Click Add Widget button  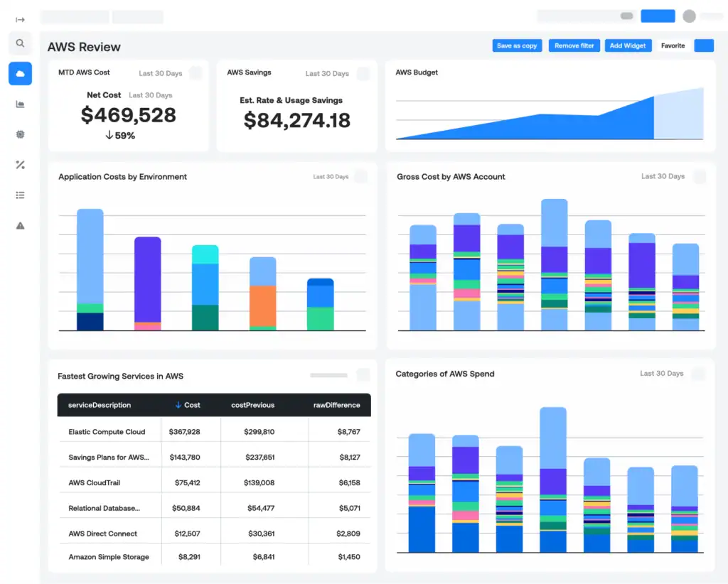[628, 45]
